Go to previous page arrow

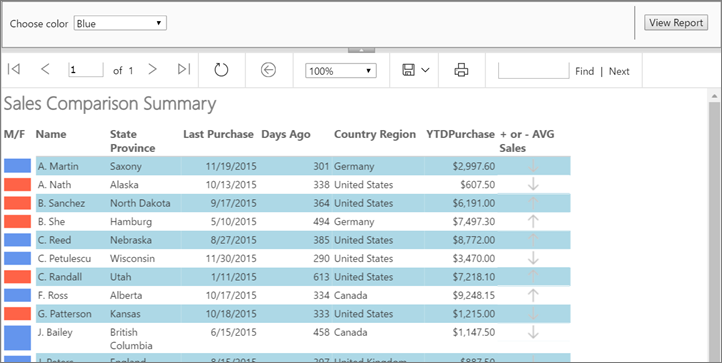(45, 69)
